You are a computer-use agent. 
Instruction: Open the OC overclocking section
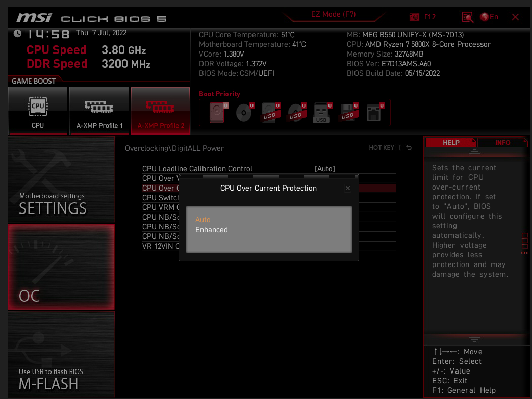[x=61, y=267]
